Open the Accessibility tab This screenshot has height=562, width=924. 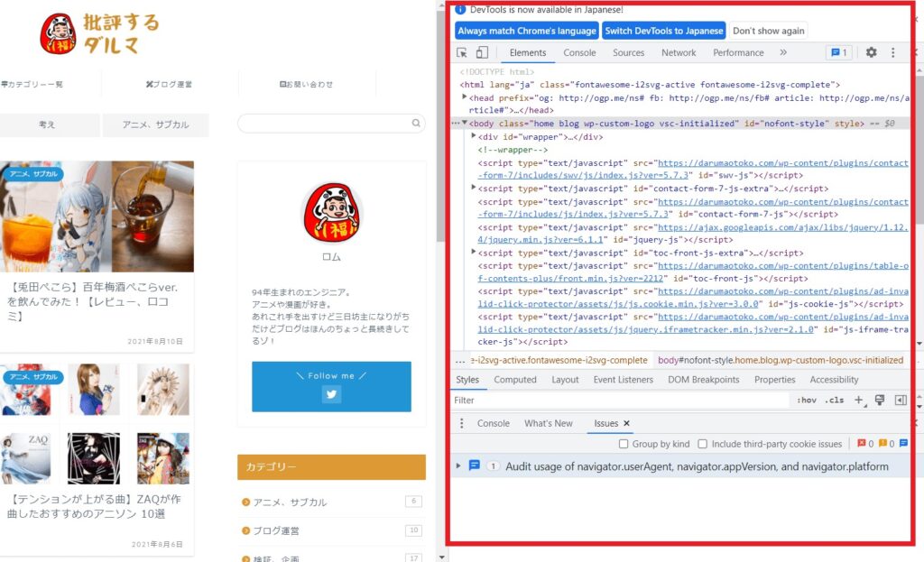coord(834,380)
